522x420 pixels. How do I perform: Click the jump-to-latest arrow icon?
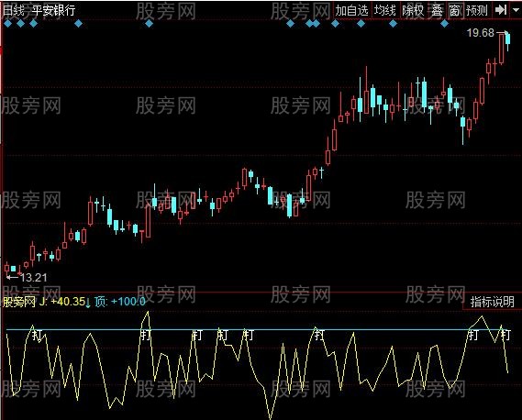coord(500,10)
